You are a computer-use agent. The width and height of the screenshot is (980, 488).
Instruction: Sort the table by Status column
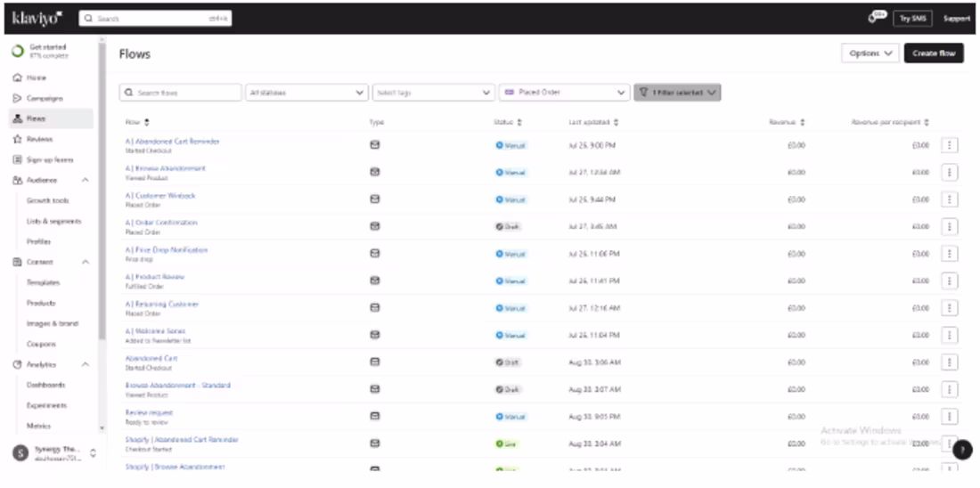[x=508, y=123]
